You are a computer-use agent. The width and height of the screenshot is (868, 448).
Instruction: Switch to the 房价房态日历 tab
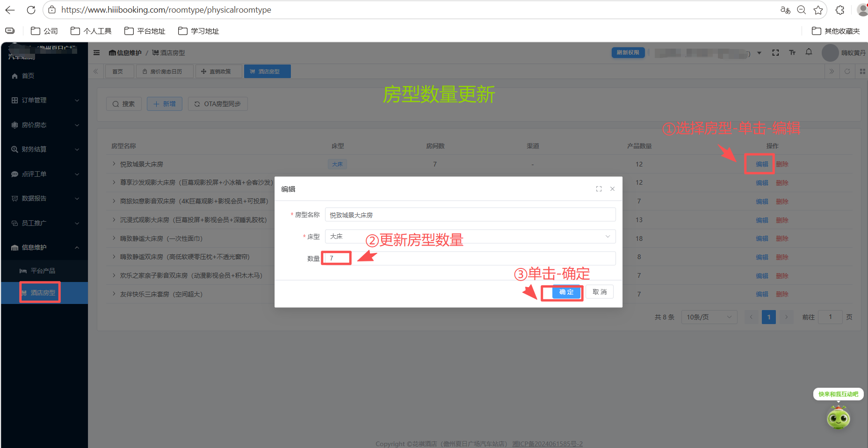[165, 71]
